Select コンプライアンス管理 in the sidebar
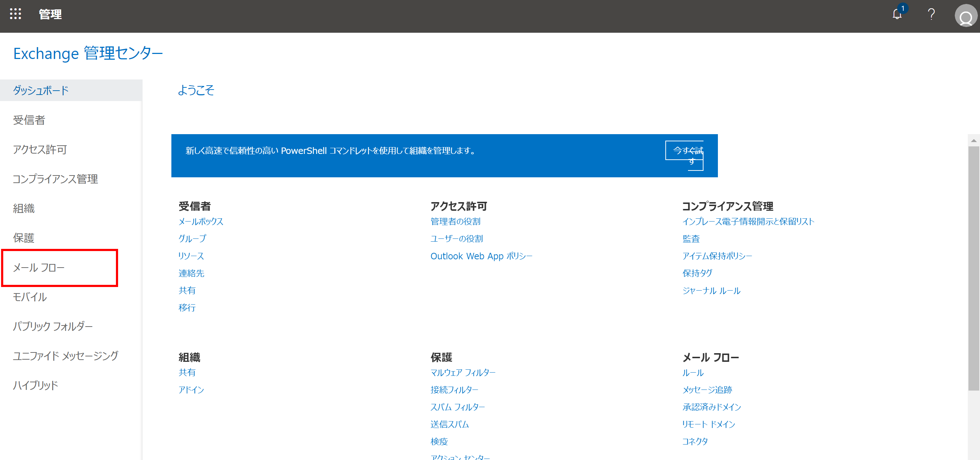Image resolution: width=980 pixels, height=460 pixels. [x=55, y=179]
